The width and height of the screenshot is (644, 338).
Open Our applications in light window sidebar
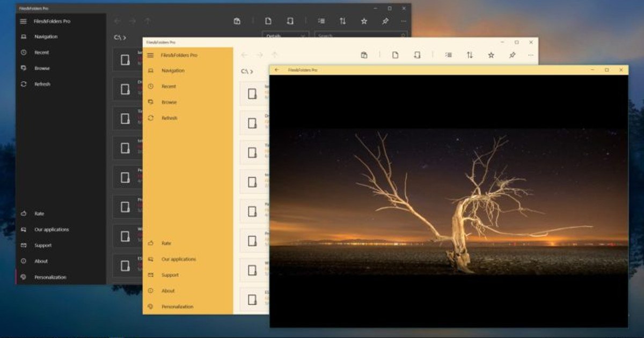(188, 259)
